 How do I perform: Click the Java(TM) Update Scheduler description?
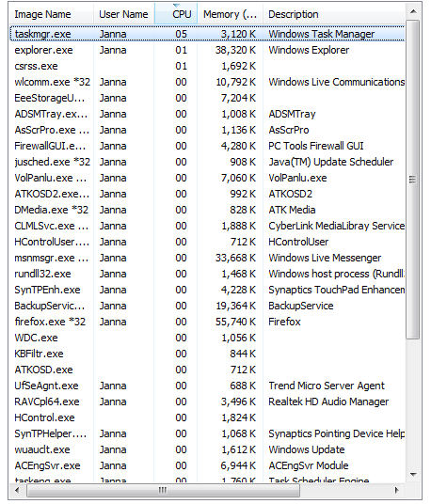point(331,162)
